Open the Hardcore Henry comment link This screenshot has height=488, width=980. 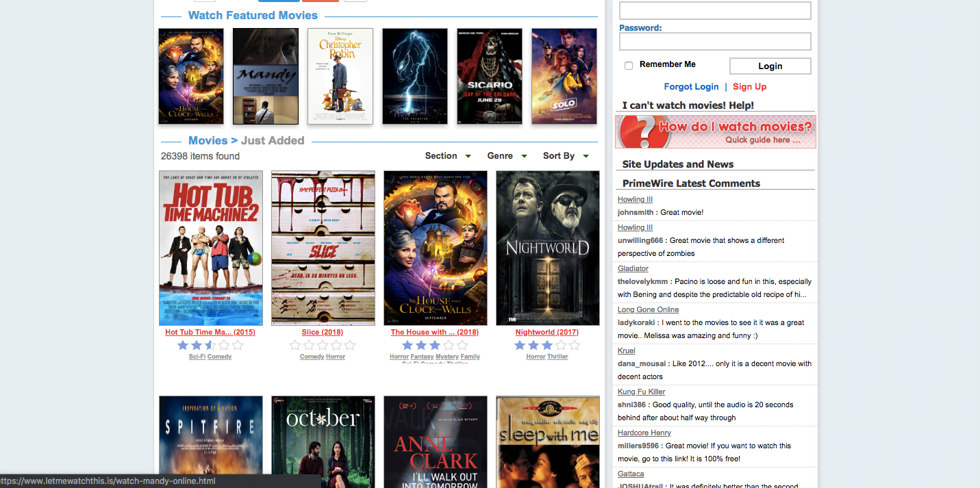pyautogui.click(x=644, y=433)
